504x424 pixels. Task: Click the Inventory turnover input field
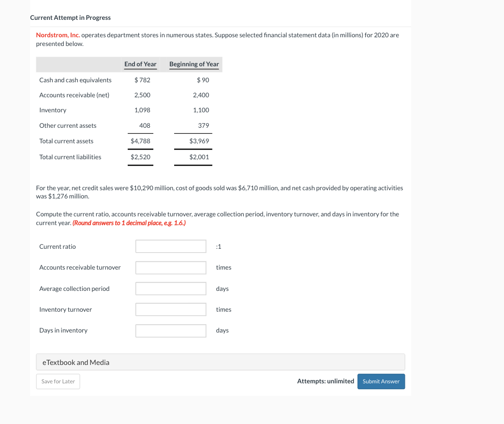(x=170, y=309)
